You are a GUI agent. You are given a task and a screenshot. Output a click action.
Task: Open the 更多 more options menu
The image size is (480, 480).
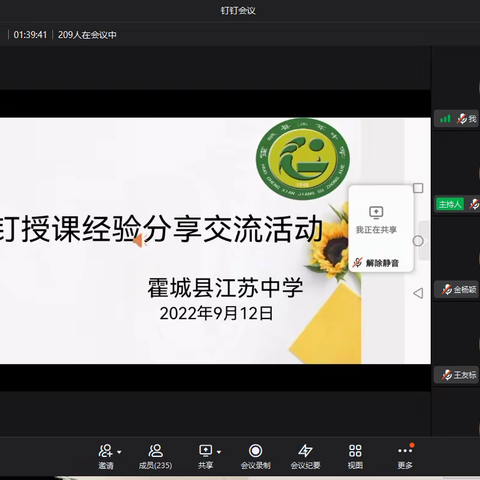pos(405,456)
